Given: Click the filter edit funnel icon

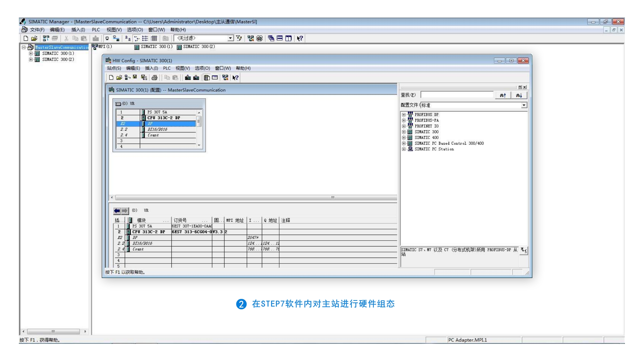Looking at the screenshot, I should coord(239,38).
